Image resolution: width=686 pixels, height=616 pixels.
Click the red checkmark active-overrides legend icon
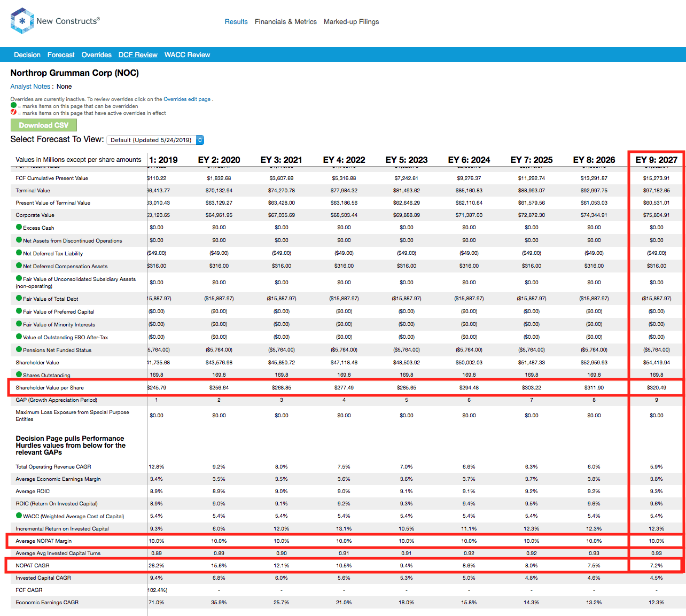pos(13,112)
